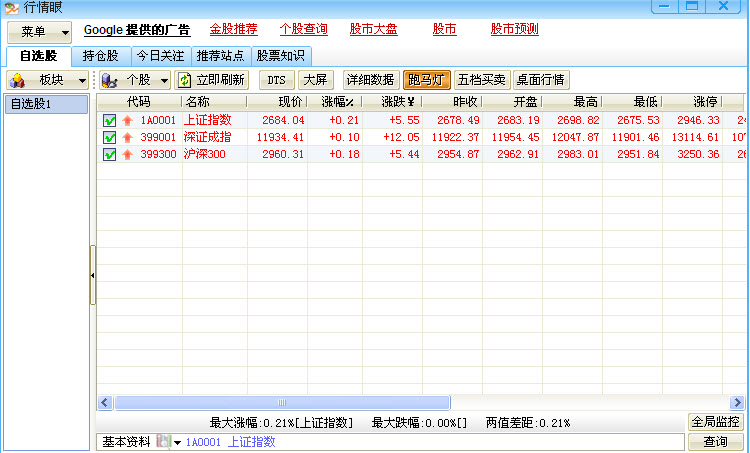The image size is (750, 453).
Task: Click red up-arrow icon in 深证成指 row
Action: click(x=127, y=138)
